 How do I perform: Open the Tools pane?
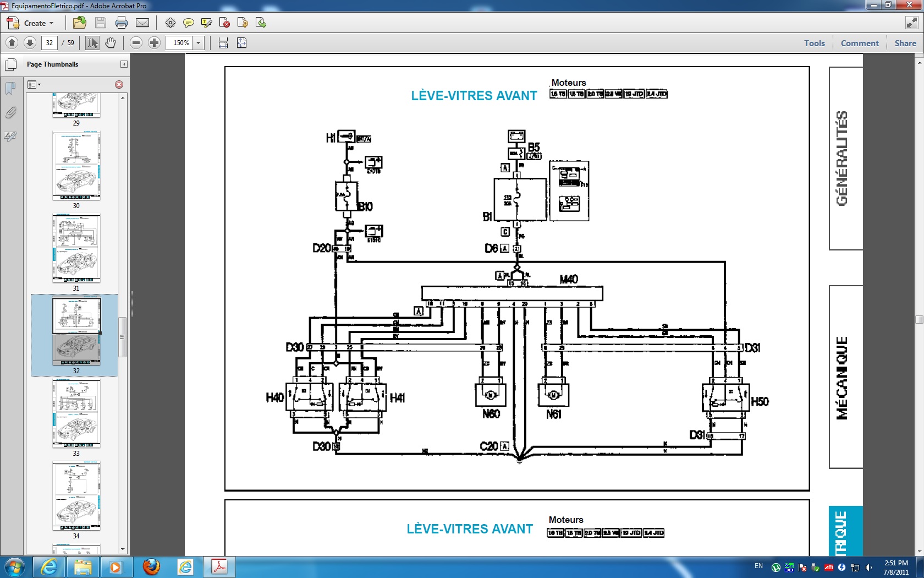[814, 43]
